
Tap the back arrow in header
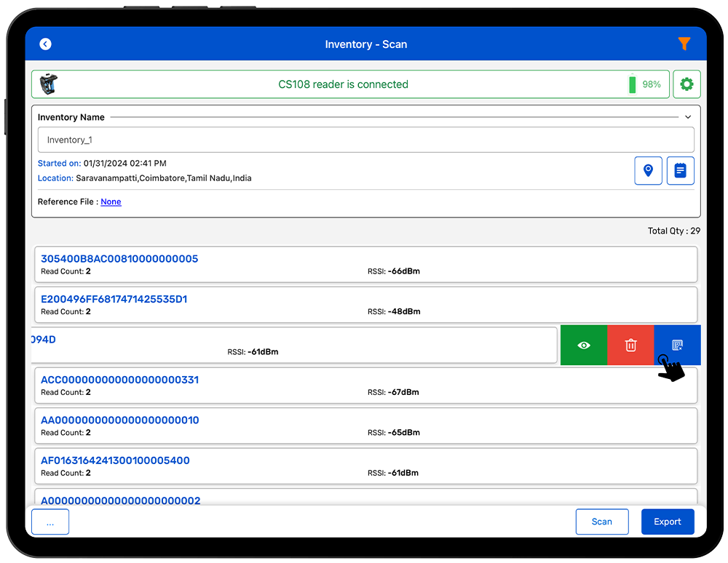pyautogui.click(x=45, y=44)
